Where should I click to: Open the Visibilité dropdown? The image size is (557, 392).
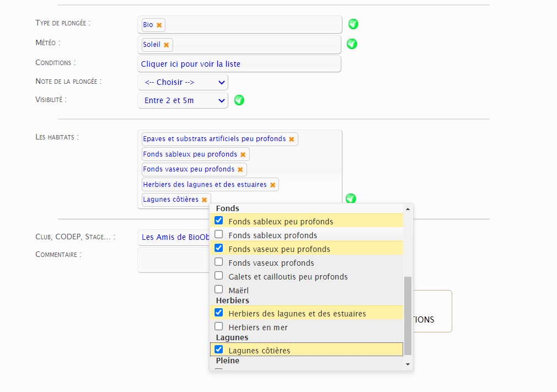coord(183,100)
